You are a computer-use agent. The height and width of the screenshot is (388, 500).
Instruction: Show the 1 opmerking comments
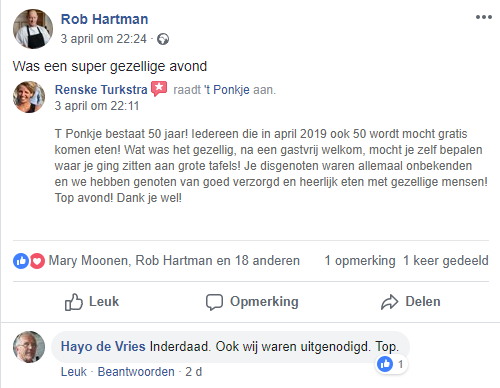[x=360, y=261]
